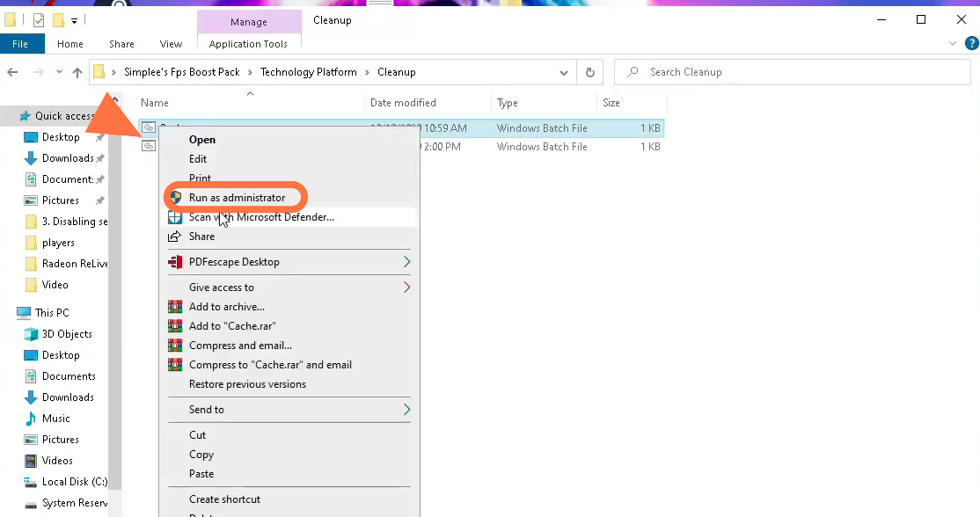Select Restore previous versions

coord(247,384)
